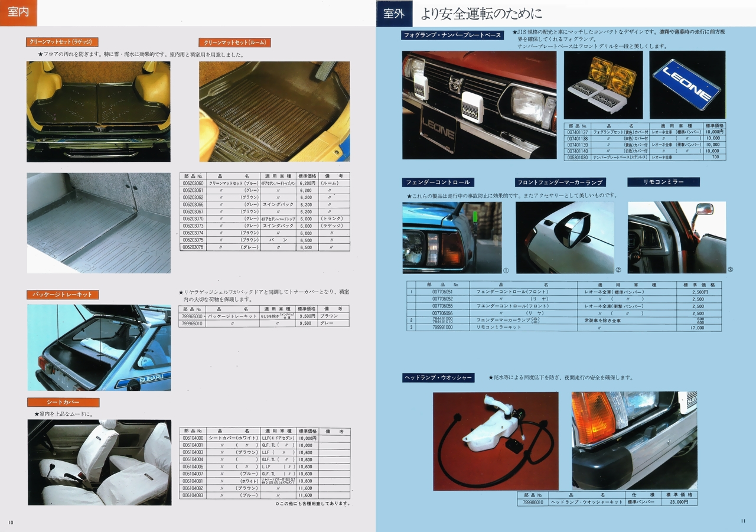The image size is (756, 532).
Task: Click part number 006203076
Action: coord(193,247)
